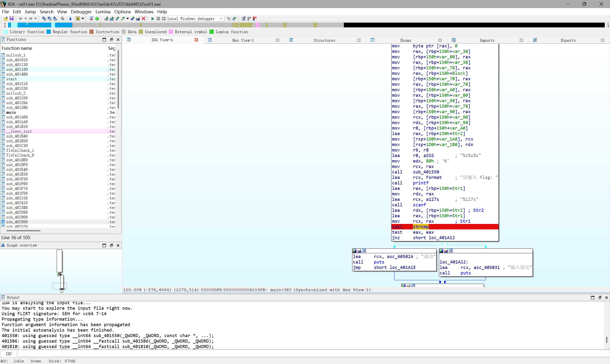Image resolution: width=610 pixels, height=364 pixels.
Task: Click the Save database icon
Action: (11, 19)
